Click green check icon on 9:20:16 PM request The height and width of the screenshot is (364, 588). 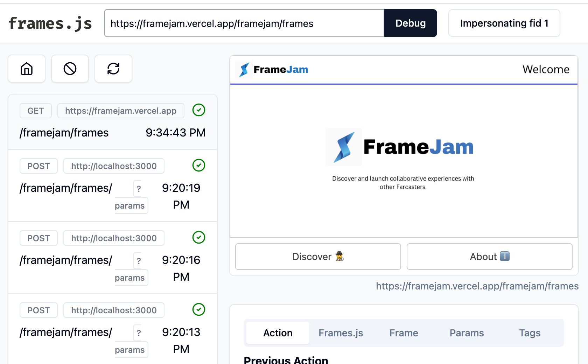[x=199, y=237]
